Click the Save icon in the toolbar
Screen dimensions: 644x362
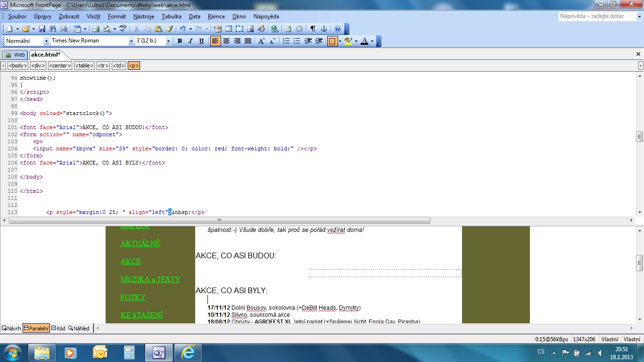click(x=41, y=29)
